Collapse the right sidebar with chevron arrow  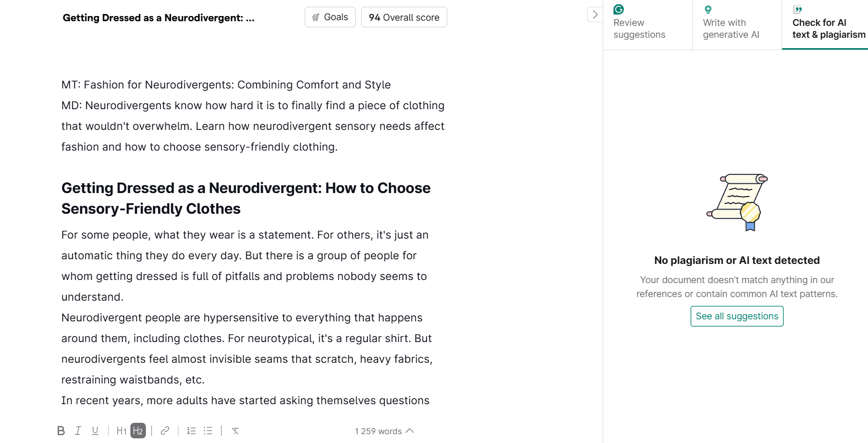click(595, 14)
